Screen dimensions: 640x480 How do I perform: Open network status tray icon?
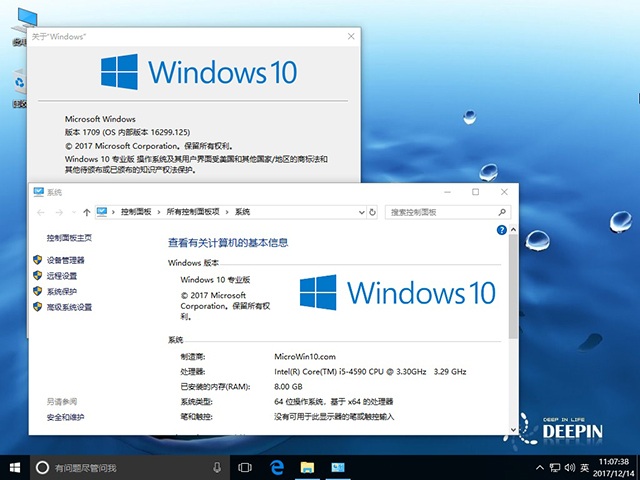555,467
